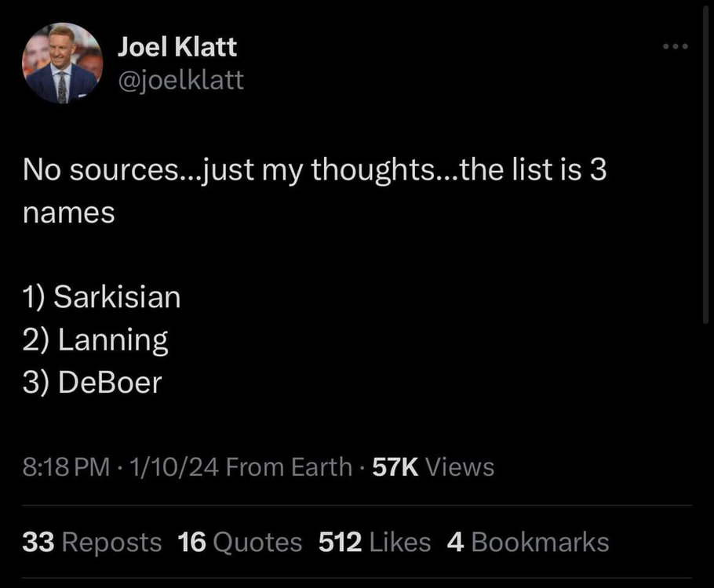Click Joel Klatt's profile avatar photo
This screenshot has width=714, height=588.
63,63
